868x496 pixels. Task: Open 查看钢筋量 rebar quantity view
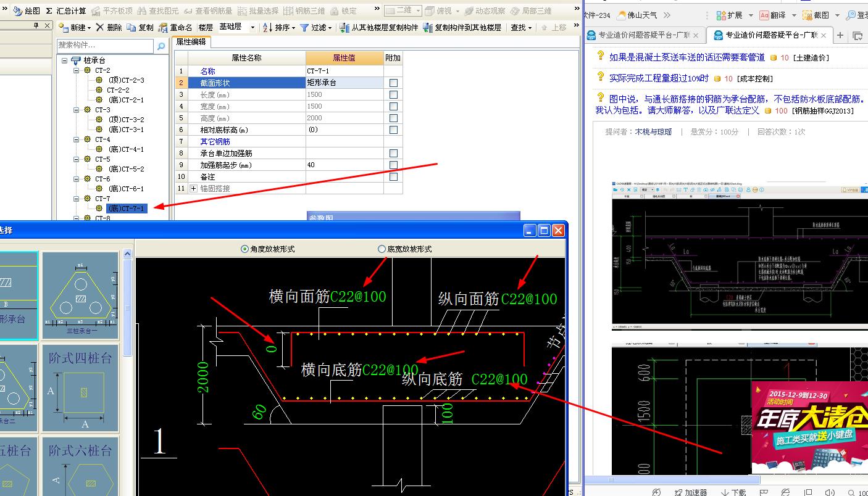tap(208, 10)
